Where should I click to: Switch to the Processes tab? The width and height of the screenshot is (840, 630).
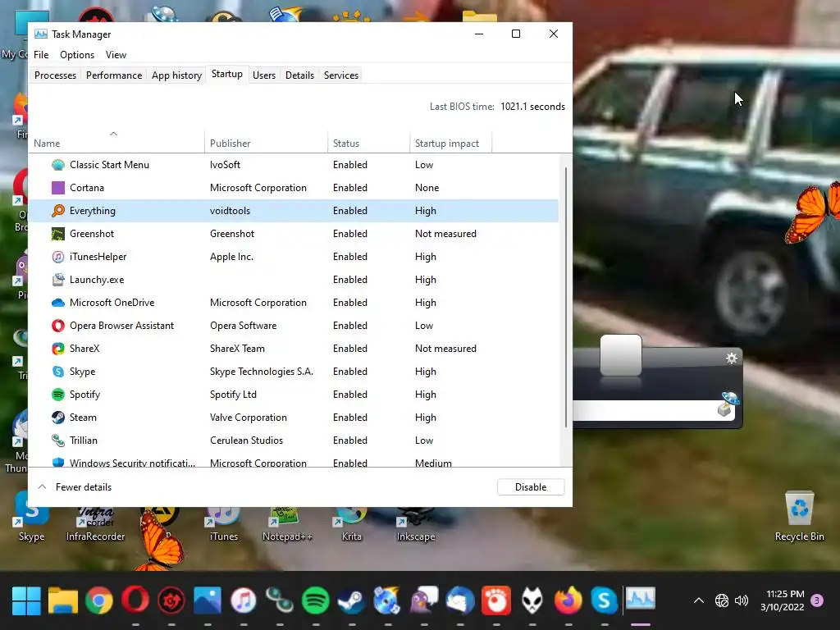click(x=55, y=75)
